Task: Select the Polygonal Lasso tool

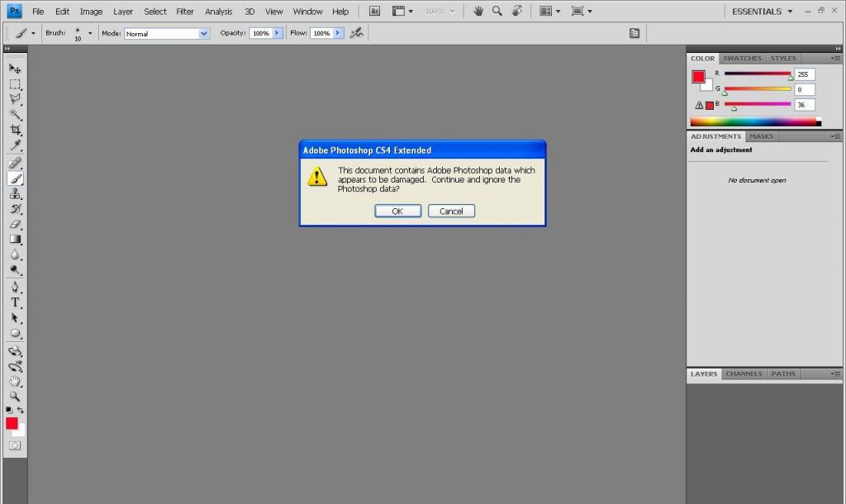Action: (15, 99)
